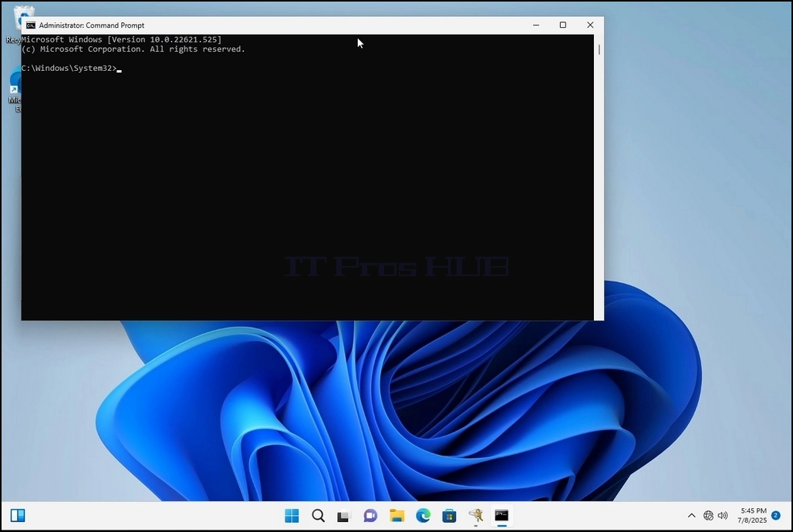Select the Microsoft Edge desktop shortcut
793x532 pixels.
[x=15, y=92]
